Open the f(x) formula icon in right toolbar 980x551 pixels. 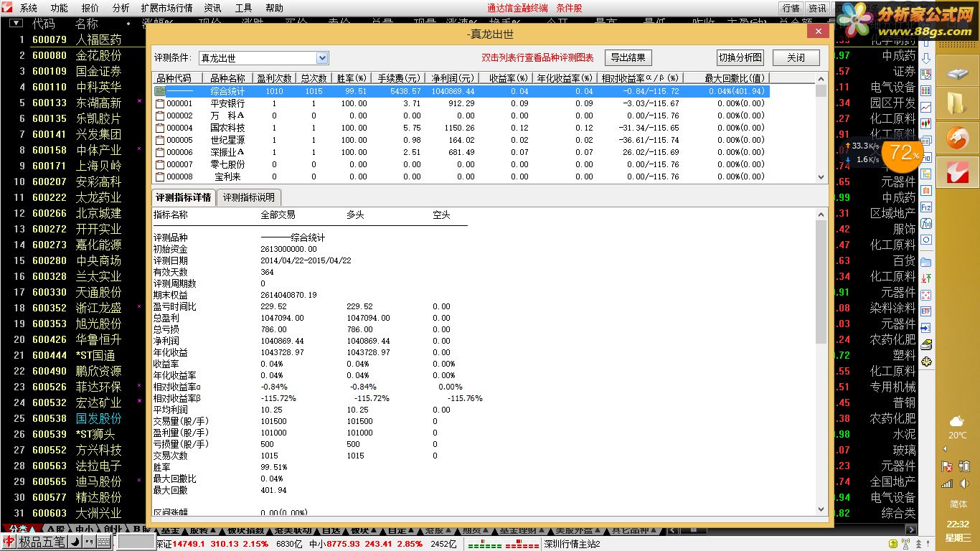[x=926, y=223]
